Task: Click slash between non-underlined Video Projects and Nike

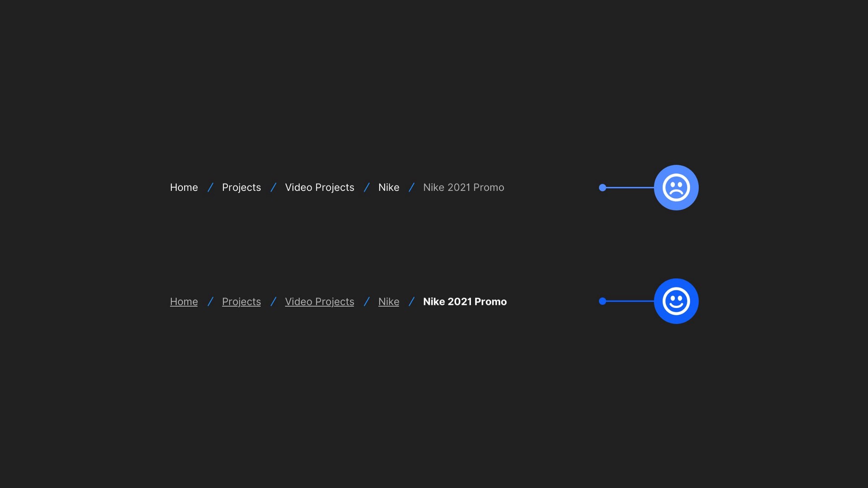Action: tap(367, 187)
